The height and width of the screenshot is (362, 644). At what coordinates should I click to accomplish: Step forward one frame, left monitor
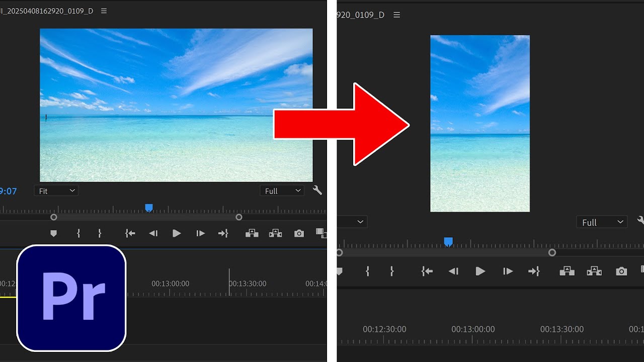[x=200, y=233]
